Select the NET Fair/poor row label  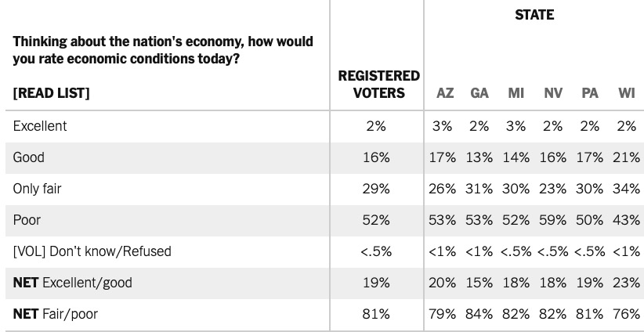click(56, 314)
